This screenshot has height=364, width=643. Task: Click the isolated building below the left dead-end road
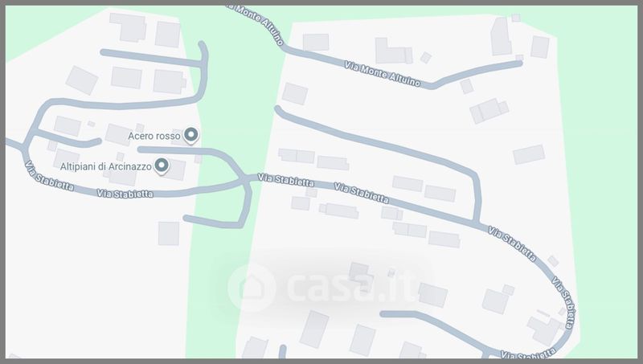pyautogui.click(x=169, y=233)
